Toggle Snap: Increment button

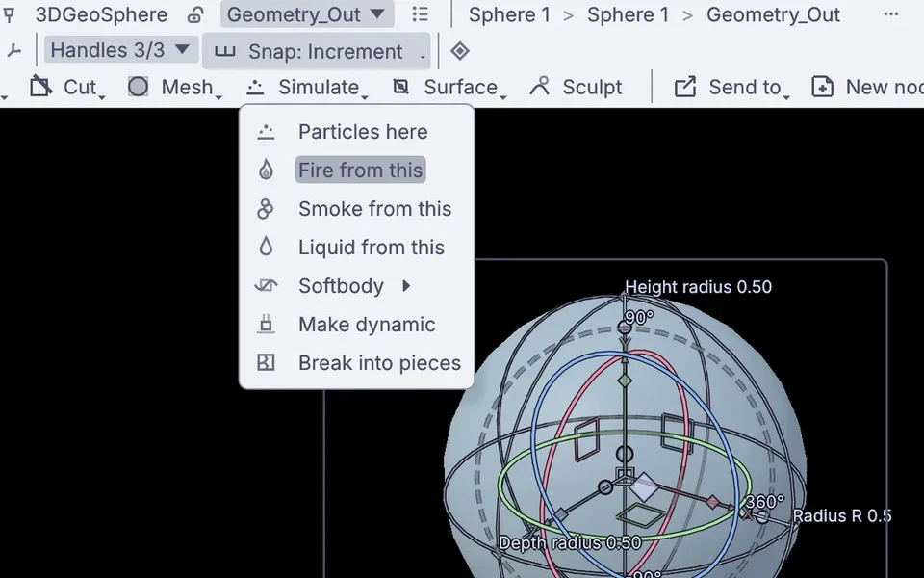click(316, 51)
